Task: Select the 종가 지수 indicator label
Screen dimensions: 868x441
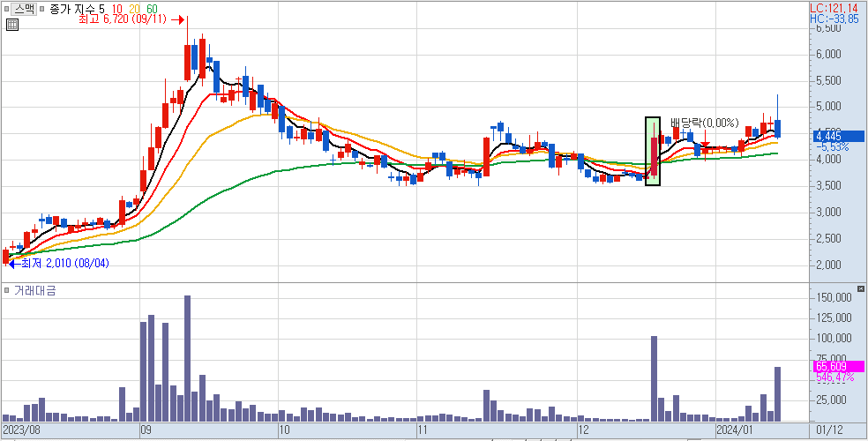Action: pyautogui.click(x=71, y=8)
